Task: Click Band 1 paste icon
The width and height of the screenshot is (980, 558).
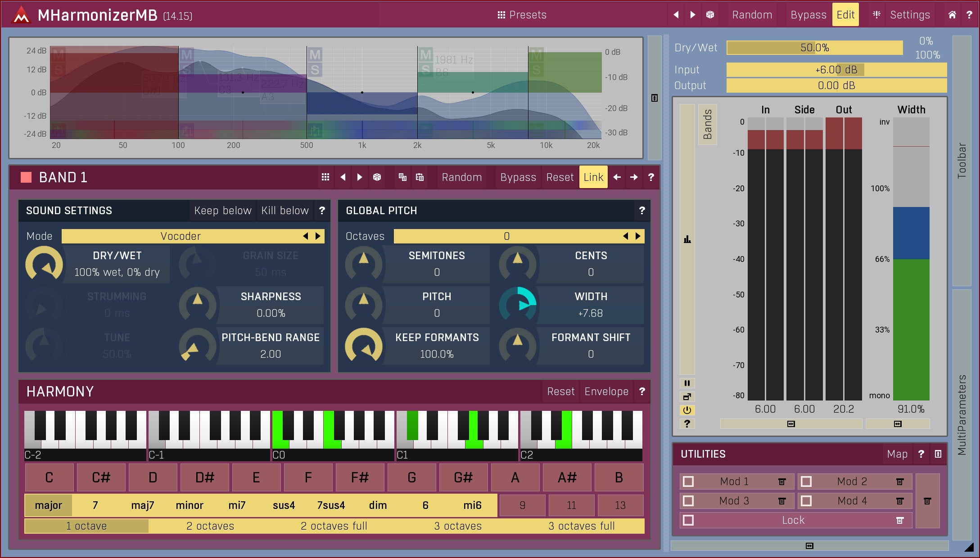Action: point(420,177)
